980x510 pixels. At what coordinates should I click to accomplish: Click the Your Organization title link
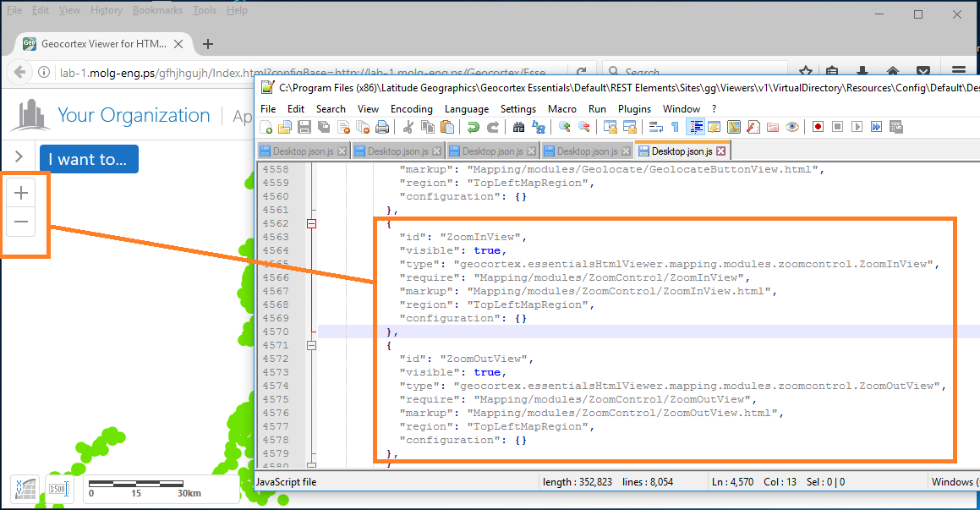[134, 115]
